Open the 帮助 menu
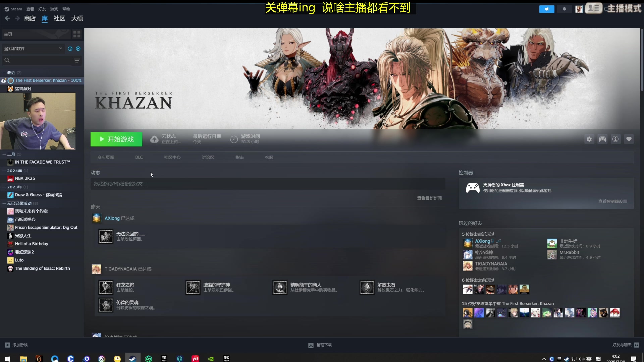644x362 pixels. [66, 9]
